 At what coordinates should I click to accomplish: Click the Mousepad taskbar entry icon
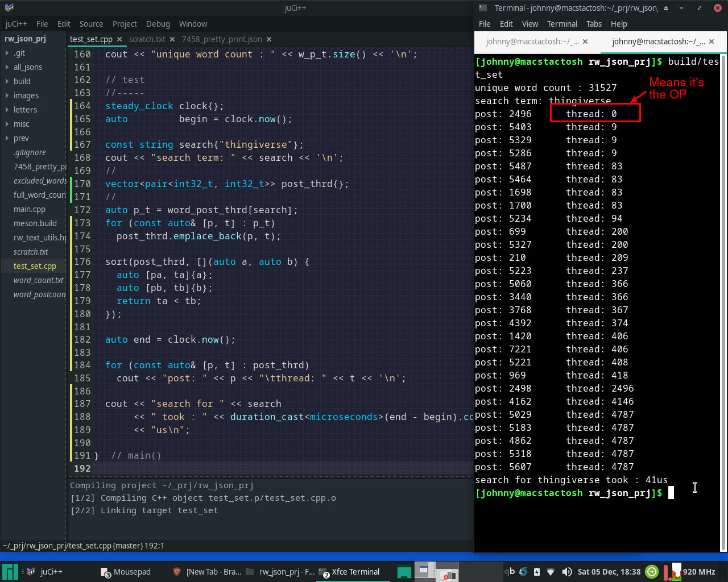(x=105, y=572)
